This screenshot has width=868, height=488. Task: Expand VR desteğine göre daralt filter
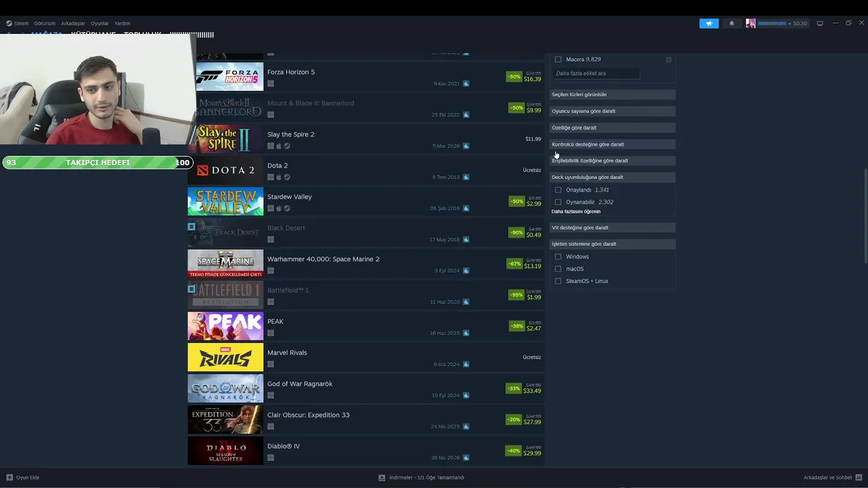coord(612,228)
